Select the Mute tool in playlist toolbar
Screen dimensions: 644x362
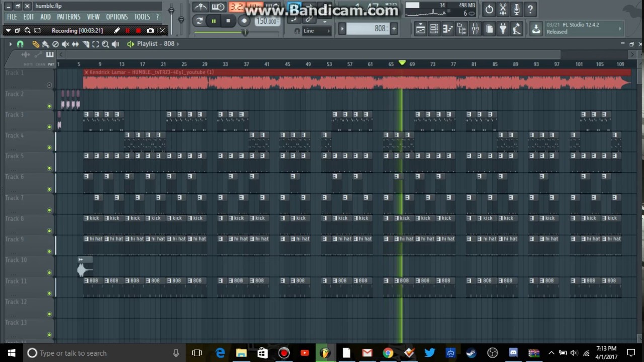(65, 44)
